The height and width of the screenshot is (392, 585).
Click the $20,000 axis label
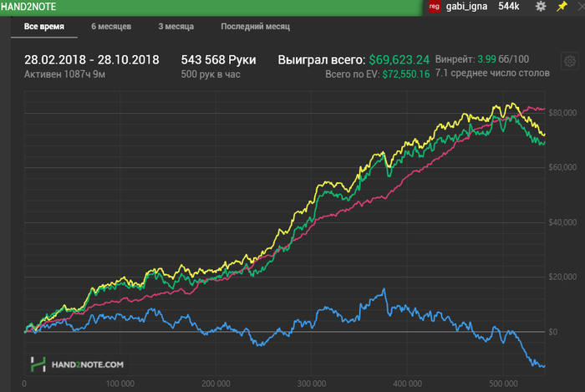(x=562, y=277)
